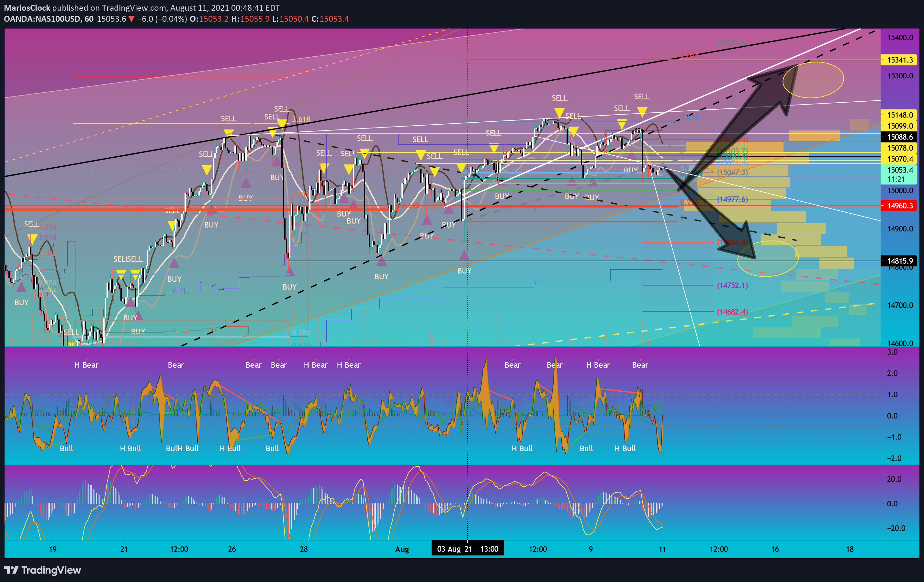Click the 14700.0 price scale tick
This screenshot has width=924, height=582.
(x=900, y=305)
